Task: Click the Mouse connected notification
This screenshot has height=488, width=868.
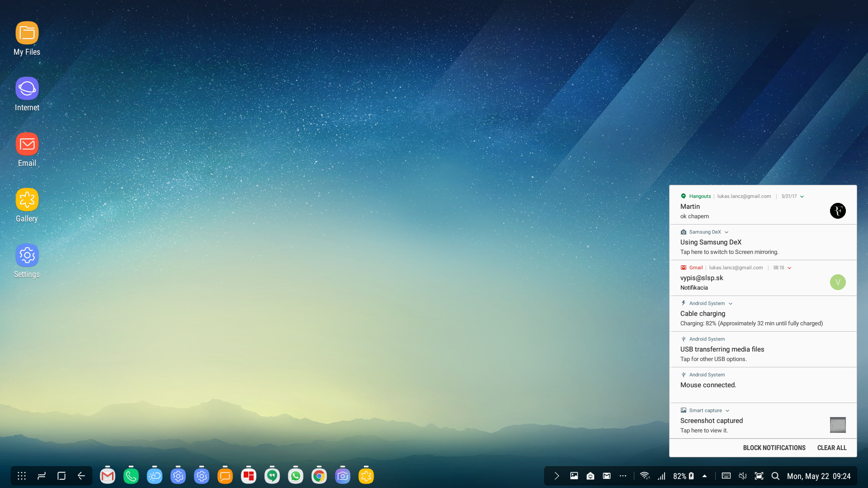Action: [x=763, y=385]
